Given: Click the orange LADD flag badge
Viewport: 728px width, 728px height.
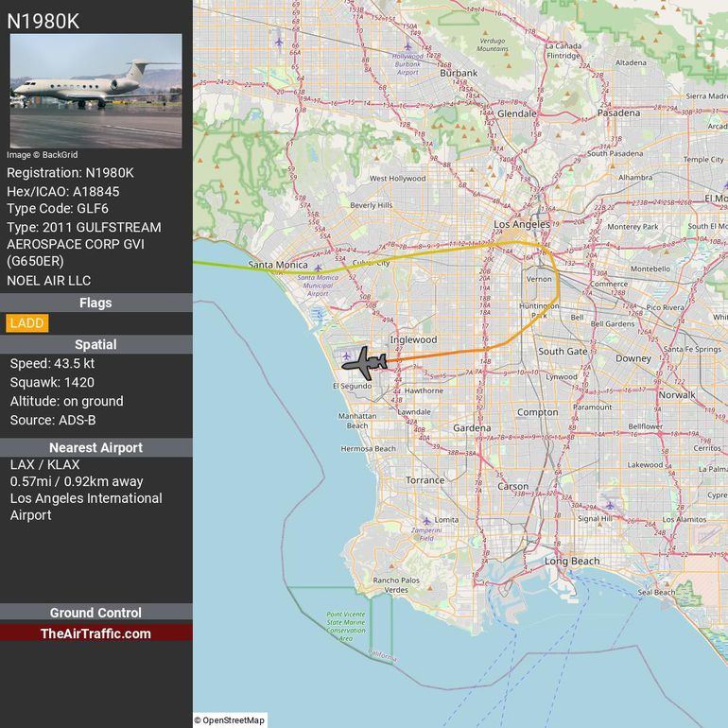Looking at the screenshot, I should tap(26, 323).
